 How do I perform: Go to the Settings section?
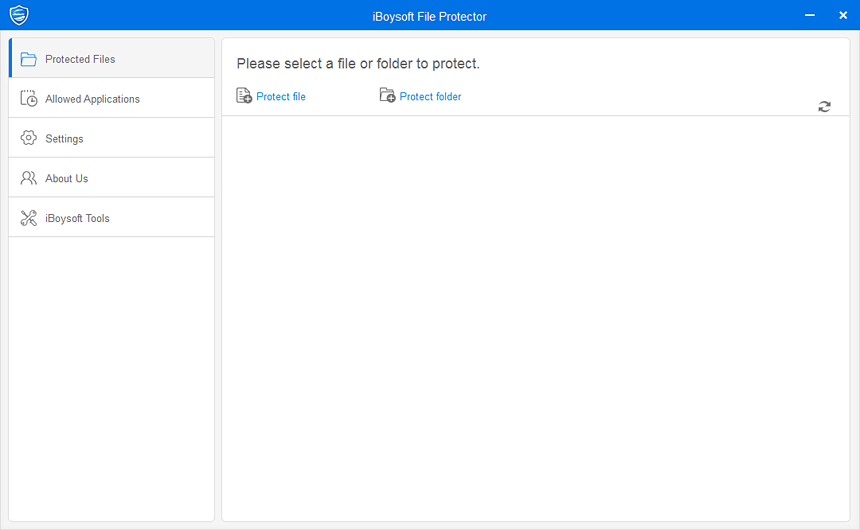[x=64, y=139]
